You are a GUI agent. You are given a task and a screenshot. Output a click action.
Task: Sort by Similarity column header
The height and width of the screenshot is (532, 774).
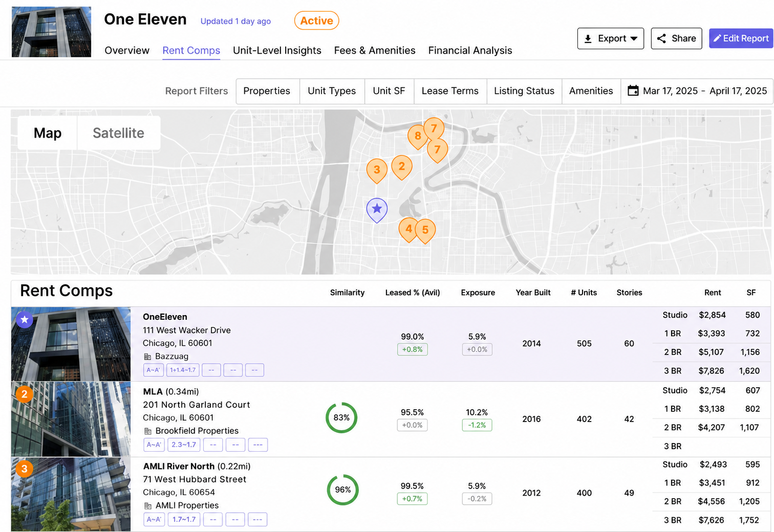coord(347,293)
